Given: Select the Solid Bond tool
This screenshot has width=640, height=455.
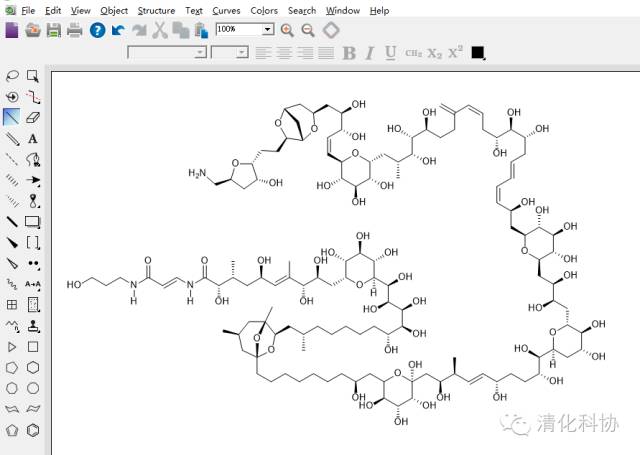Looking at the screenshot, I should (11, 117).
